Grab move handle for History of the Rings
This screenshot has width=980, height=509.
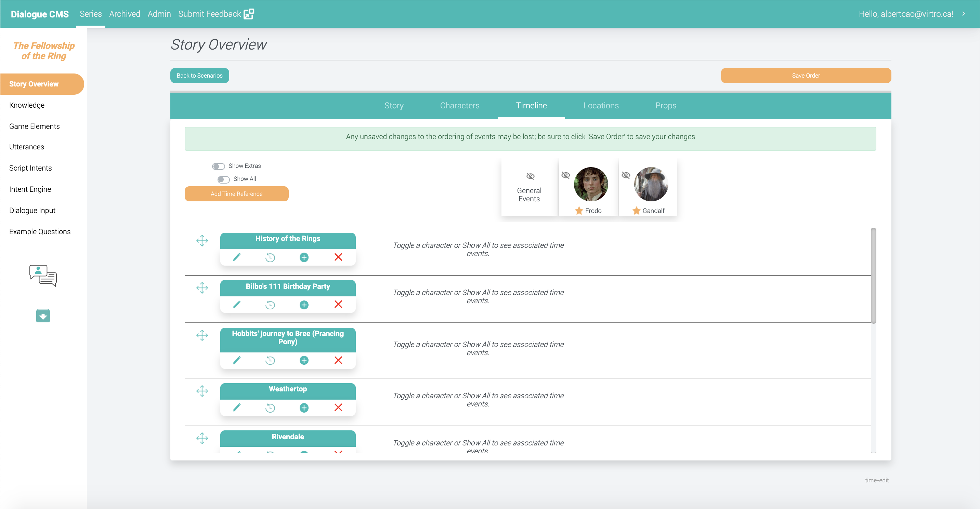coord(202,241)
